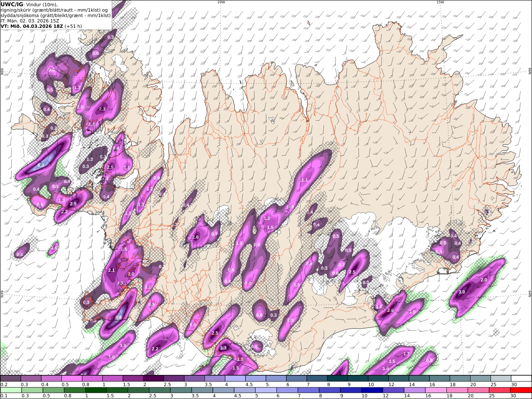Select the bottom-row pink swatch between 18 and 20
This screenshot has width=532, height=399.
(x=458, y=390)
